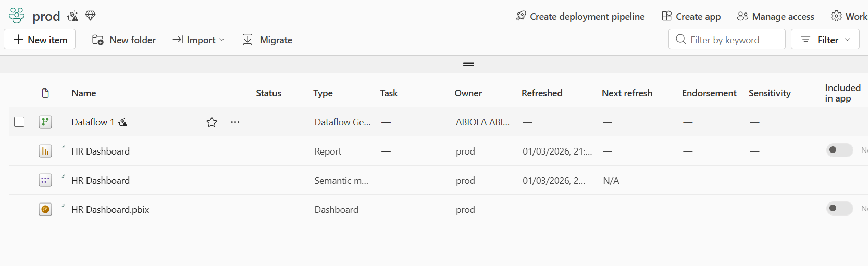
Task: Open more options ellipsis for Dataflow 1
Action: click(235, 122)
